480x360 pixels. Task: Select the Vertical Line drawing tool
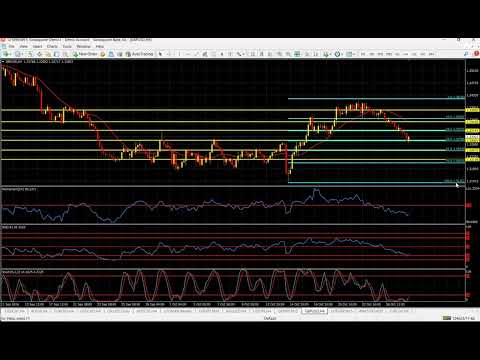179,54
